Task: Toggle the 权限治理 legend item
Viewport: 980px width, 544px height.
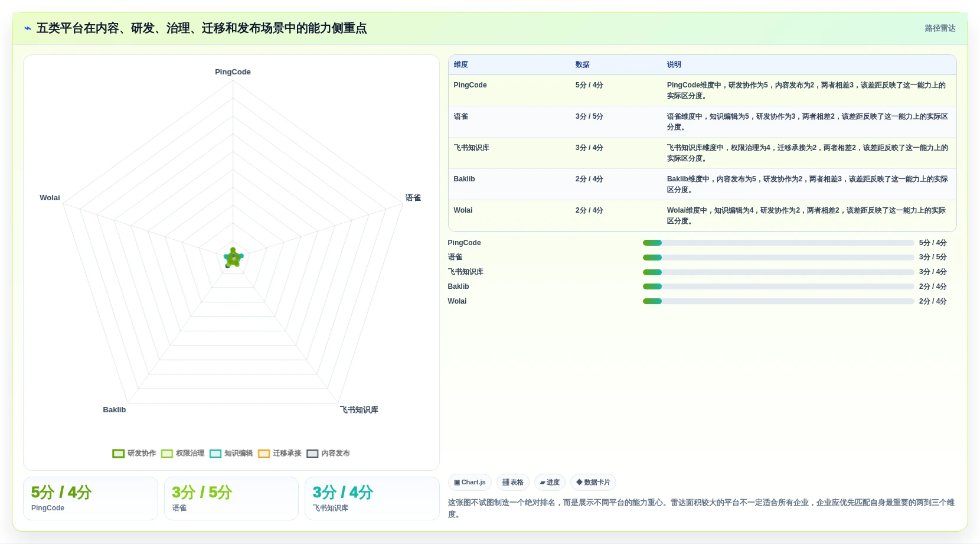Action: 182,454
